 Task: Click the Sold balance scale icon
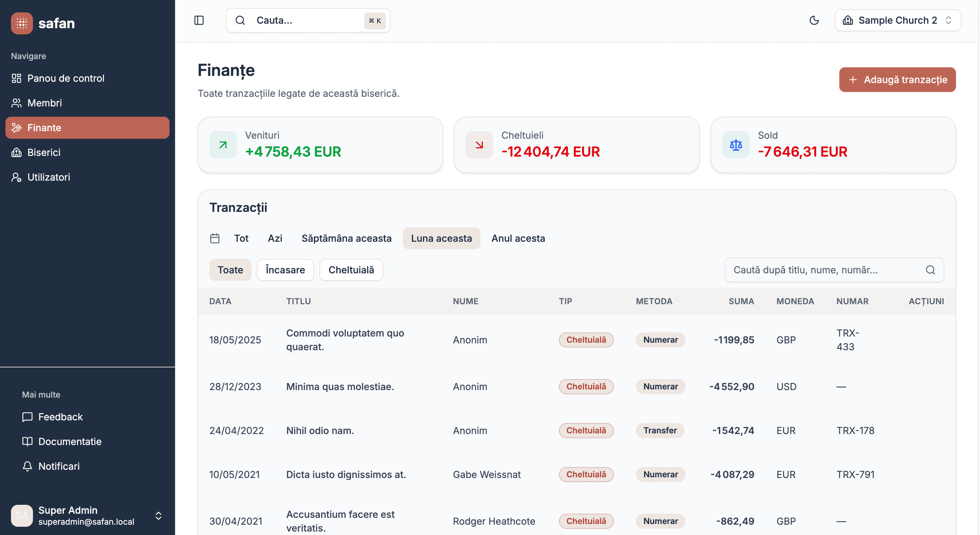pyautogui.click(x=736, y=145)
